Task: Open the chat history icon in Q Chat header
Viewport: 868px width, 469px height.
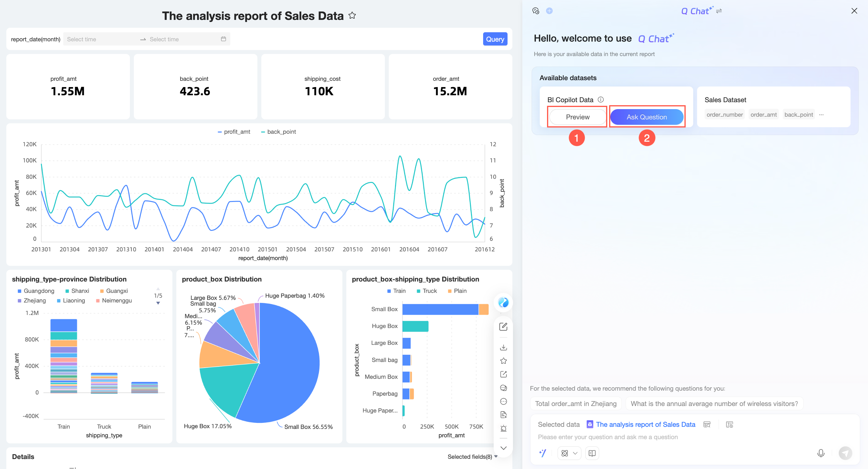Action: click(x=536, y=11)
